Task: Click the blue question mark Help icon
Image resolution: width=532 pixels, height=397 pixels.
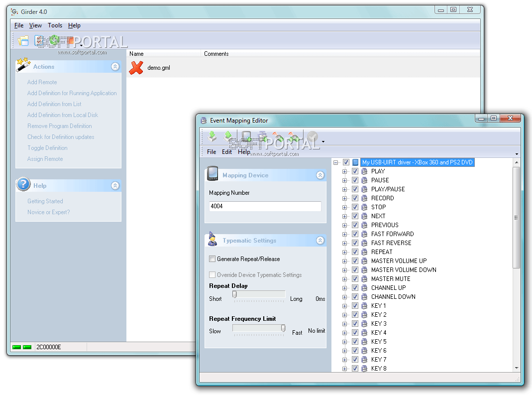Action: pos(23,184)
